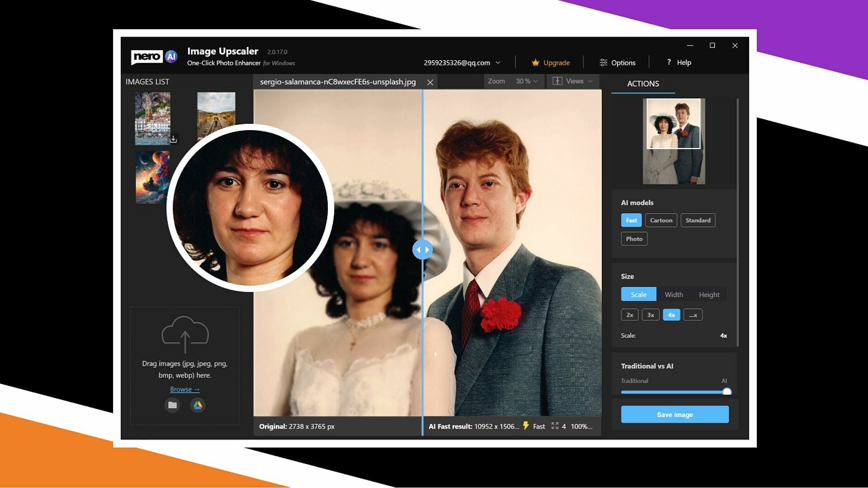This screenshot has height=488, width=868.
Task: Click the Nero AI logo
Action: click(x=154, y=56)
